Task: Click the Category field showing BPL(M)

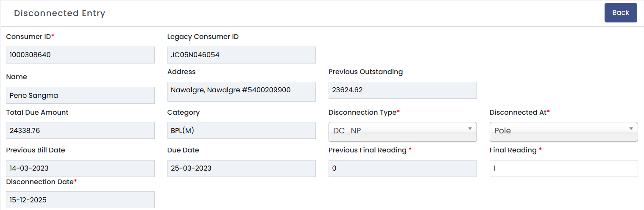Action: tap(241, 130)
